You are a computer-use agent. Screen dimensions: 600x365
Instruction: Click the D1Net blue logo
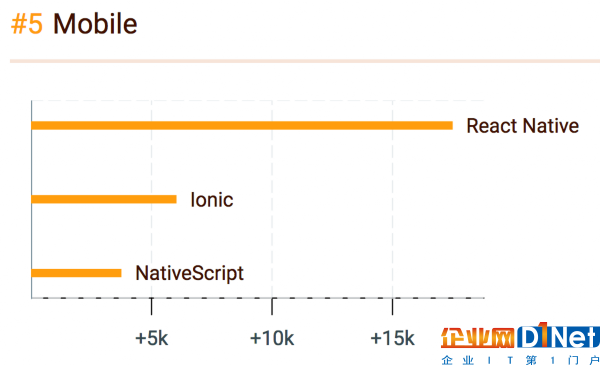coord(559,336)
